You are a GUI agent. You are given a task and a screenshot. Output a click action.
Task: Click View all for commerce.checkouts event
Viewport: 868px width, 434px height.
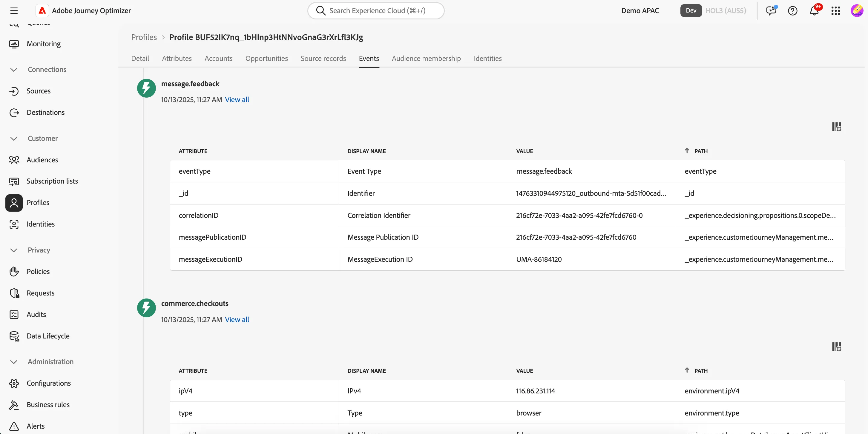[237, 319]
